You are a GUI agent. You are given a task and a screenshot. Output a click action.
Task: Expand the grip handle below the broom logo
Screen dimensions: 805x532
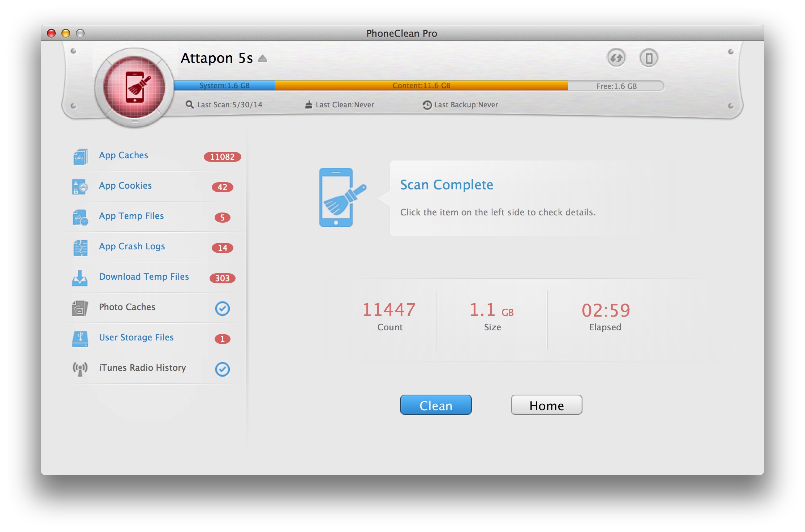[135, 122]
